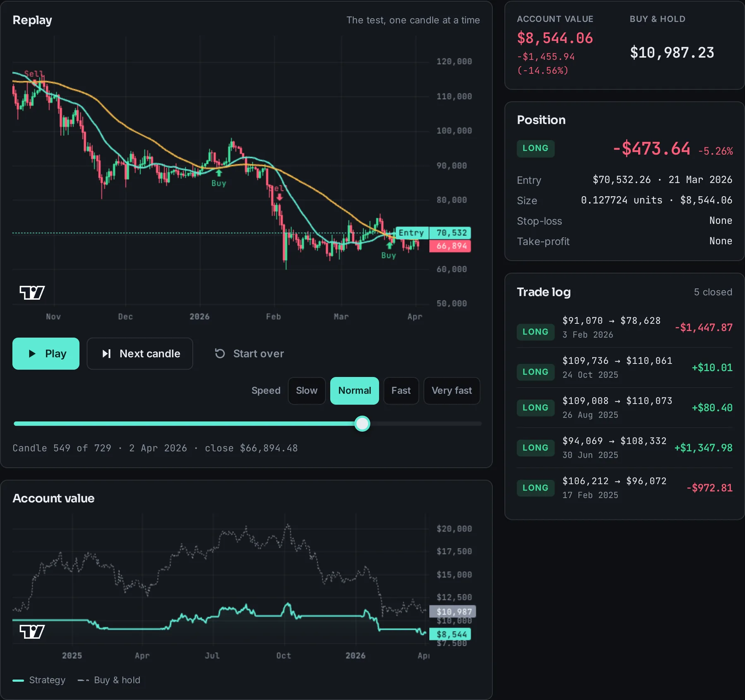
Task: Click the +$1,347.98 profit value
Action: [704, 447]
